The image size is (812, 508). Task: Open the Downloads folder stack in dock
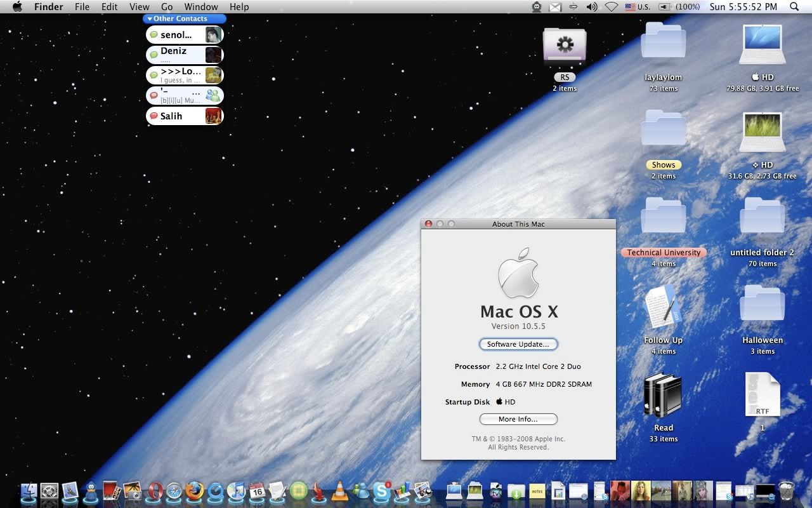(516, 491)
